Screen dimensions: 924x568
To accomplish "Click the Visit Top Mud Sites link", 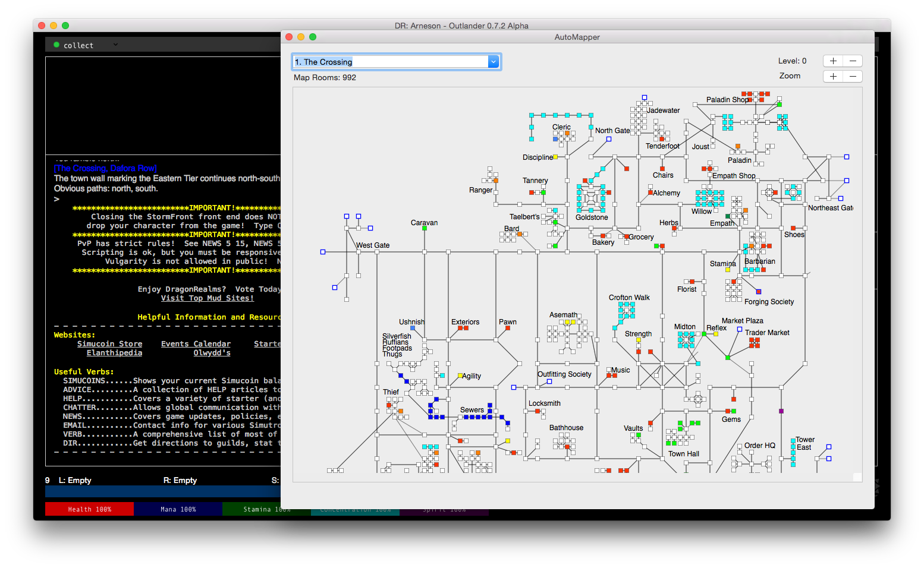I will 207,298.
